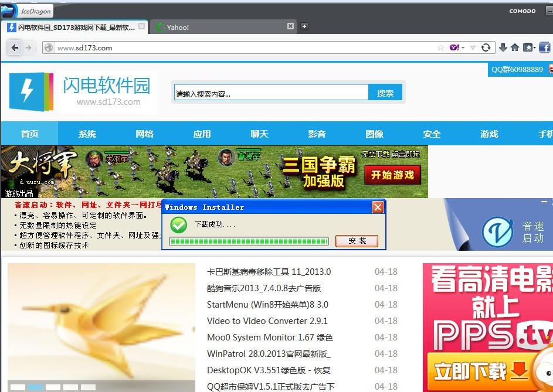Image resolution: width=553 pixels, height=392 pixels.
Task: Select the third slideshow indicator
Action: 53,387
